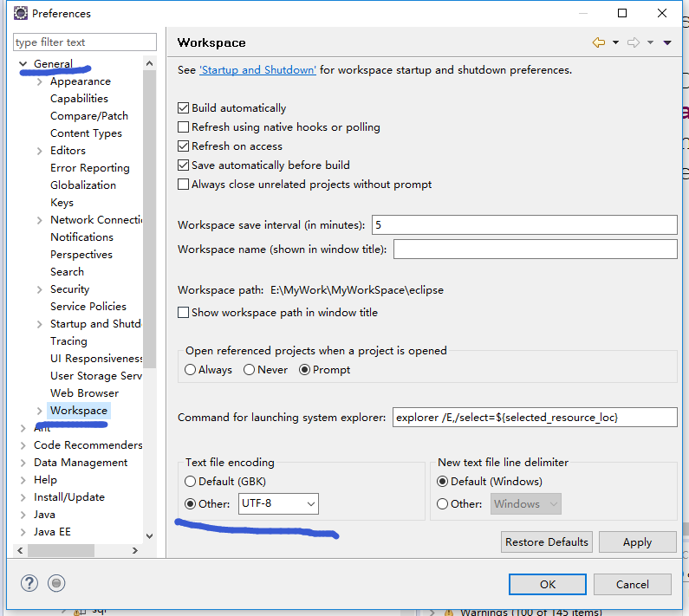This screenshot has height=616, width=689.
Task: Expand the Startup and Shutdown node
Action: pyautogui.click(x=40, y=324)
